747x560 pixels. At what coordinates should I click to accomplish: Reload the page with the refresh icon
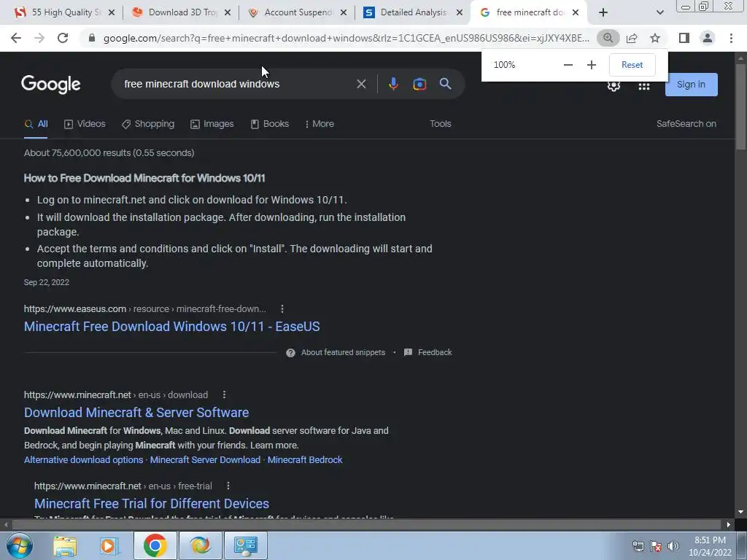click(x=63, y=38)
